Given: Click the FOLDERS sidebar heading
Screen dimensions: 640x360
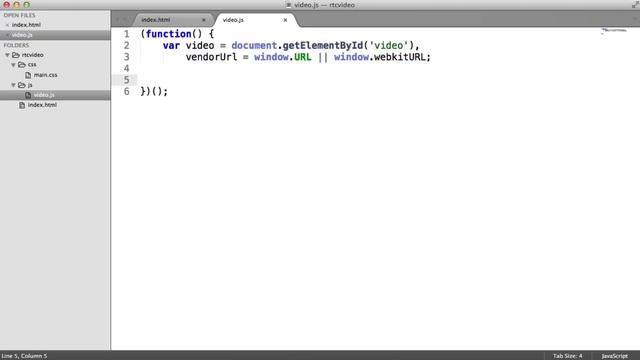Looking at the screenshot, I should coord(16,45).
